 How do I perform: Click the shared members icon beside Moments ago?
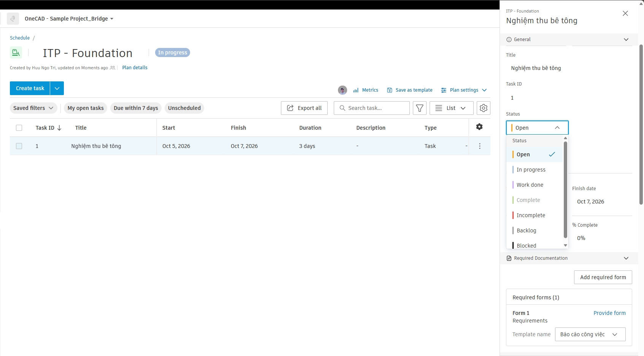[x=113, y=68]
